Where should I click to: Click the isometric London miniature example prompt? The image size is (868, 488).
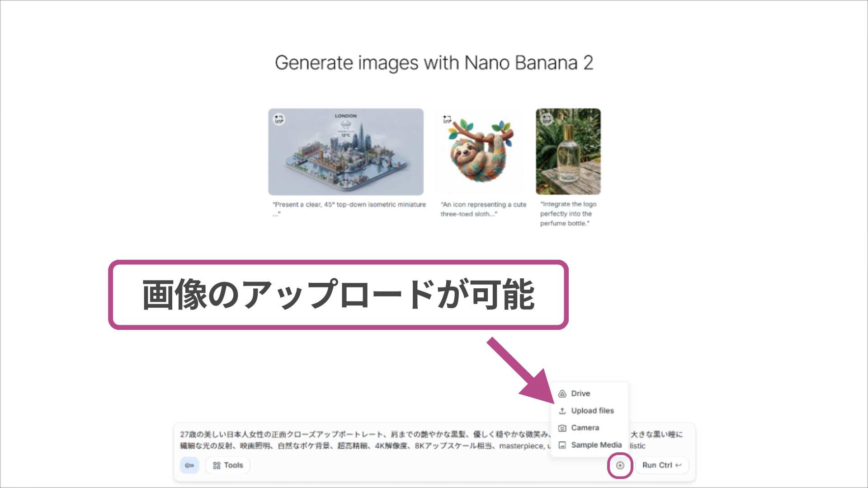click(347, 152)
